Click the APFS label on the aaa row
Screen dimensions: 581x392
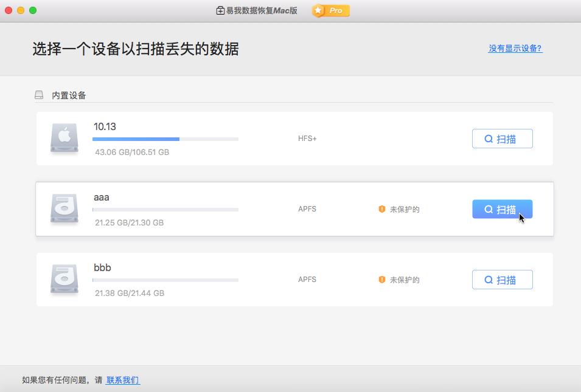tap(307, 208)
